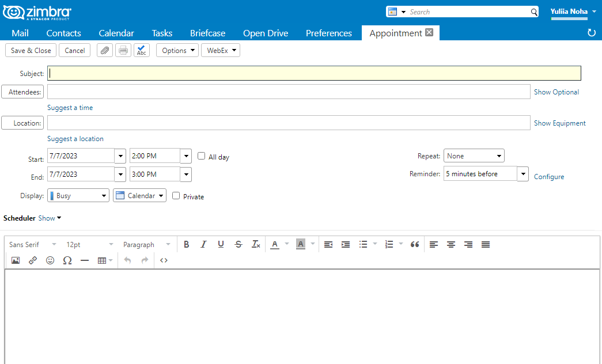The height and width of the screenshot is (364, 602).
Task: Click the outdent icon
Action: pos(328,245)
